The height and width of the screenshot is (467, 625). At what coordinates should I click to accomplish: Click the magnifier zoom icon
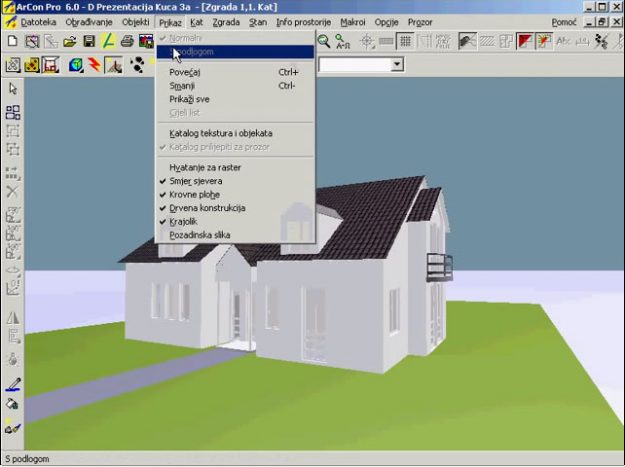(324, 41)
